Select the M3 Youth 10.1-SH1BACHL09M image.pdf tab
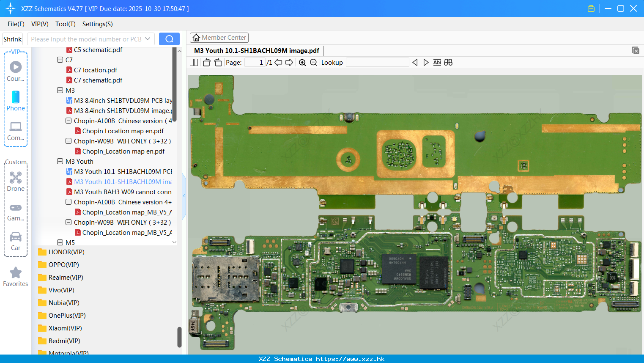This screenshot has height=363, width=644. [x=257, y=51]
